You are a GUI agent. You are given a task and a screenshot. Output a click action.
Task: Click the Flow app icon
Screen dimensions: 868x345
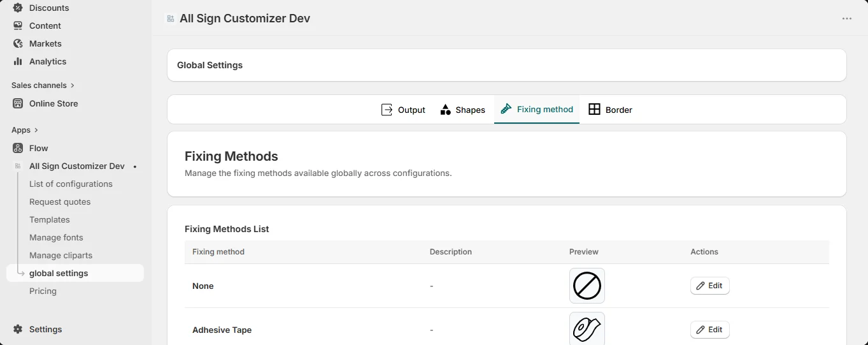18,148
